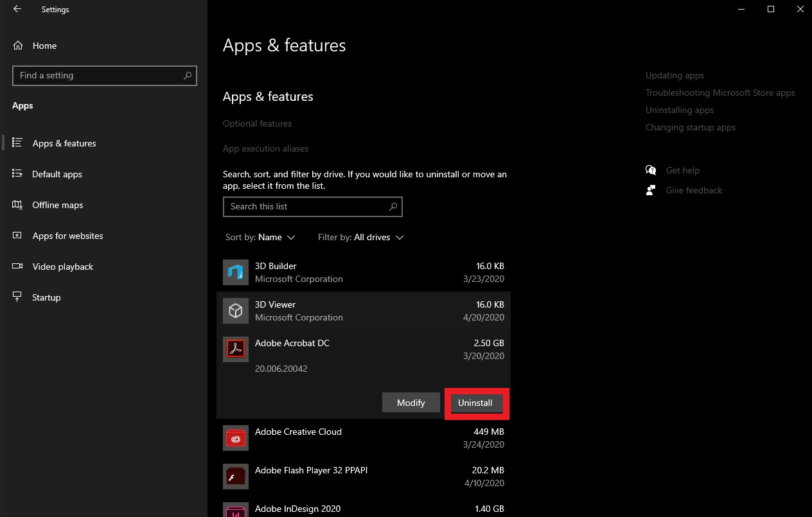This screenshot has width=812, height=517.
Task: Minimize the Settings window
Action: 741,9
